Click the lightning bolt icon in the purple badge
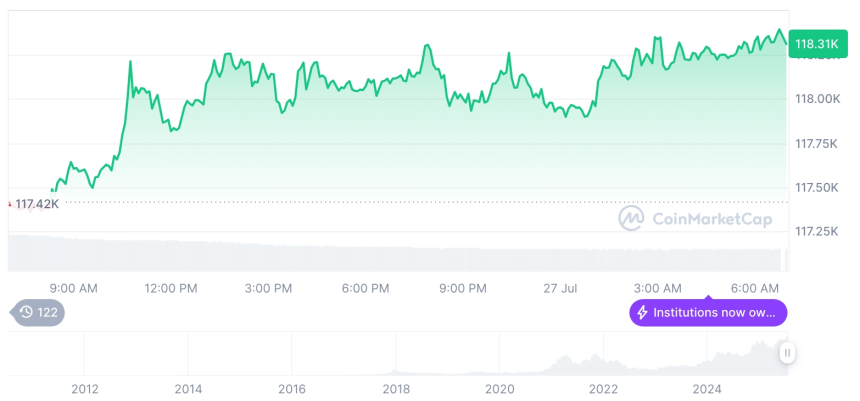Viewport: 860px width, 401px height. tap(642, 313)
